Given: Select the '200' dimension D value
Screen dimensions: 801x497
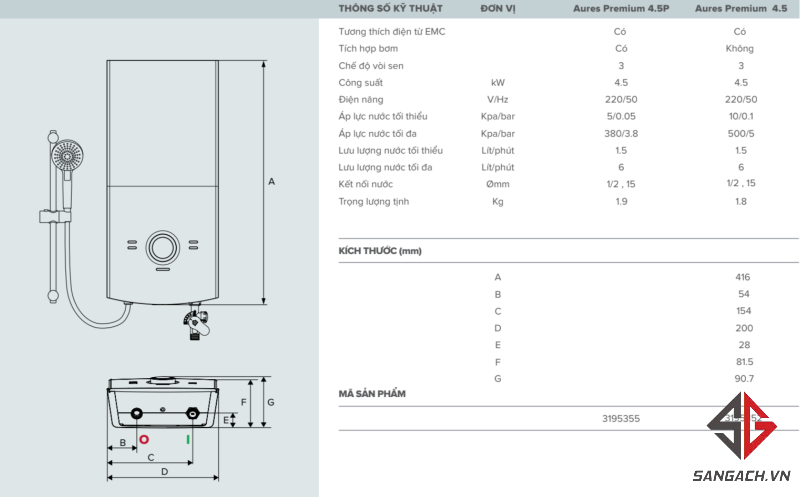Looking at the screenshot, I should [744, 328].
